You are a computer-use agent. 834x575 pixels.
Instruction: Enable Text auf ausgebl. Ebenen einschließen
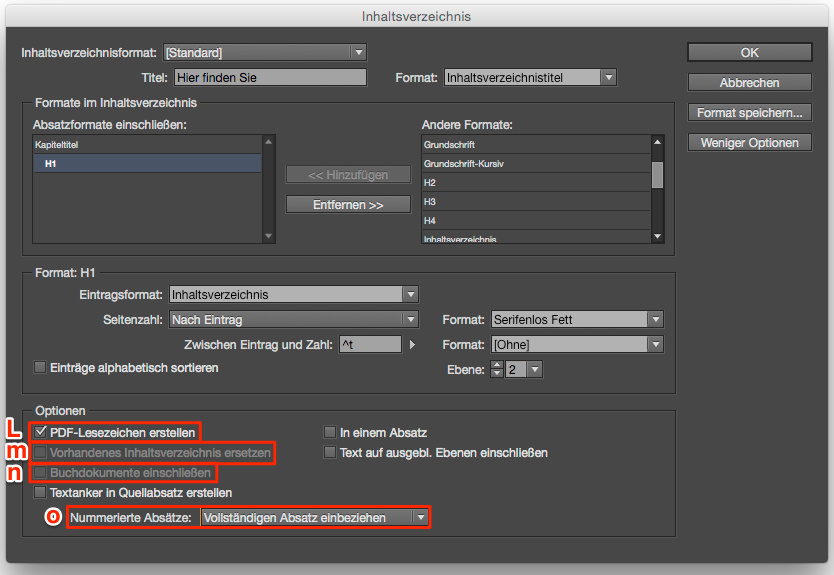pyautogui.click(x=330, y=453)
